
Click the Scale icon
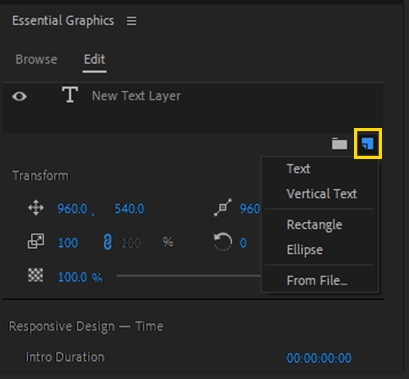36,241
